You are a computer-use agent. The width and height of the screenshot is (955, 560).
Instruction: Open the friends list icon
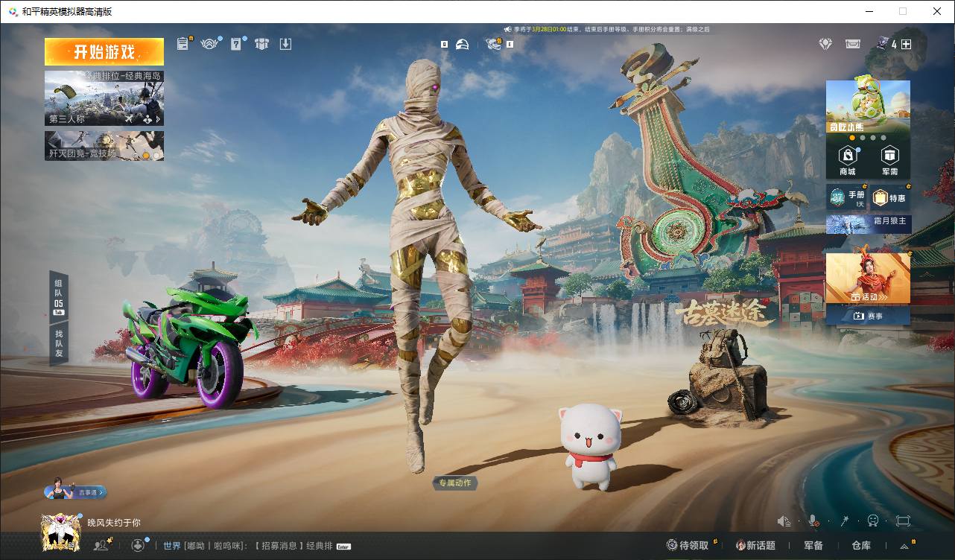[101, 545]
